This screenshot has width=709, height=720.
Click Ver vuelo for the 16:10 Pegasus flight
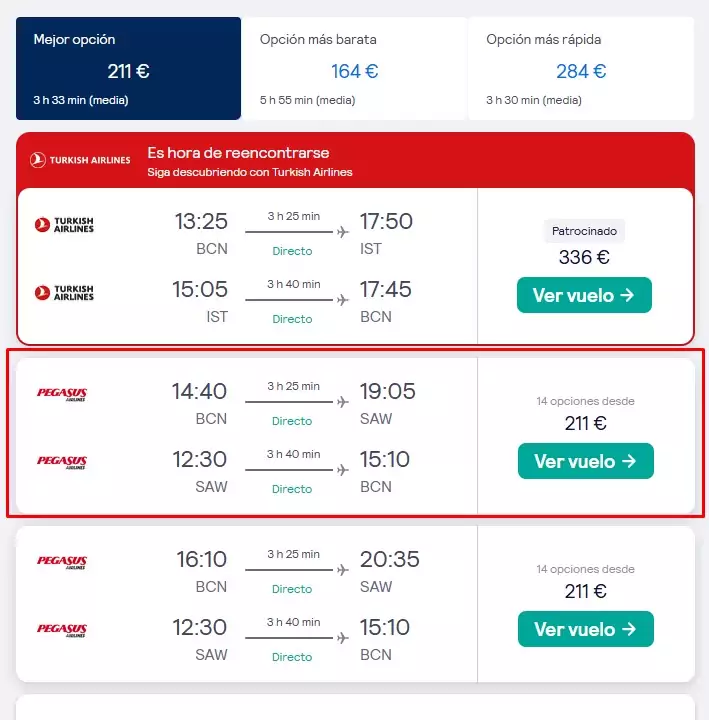coord(585,629)
